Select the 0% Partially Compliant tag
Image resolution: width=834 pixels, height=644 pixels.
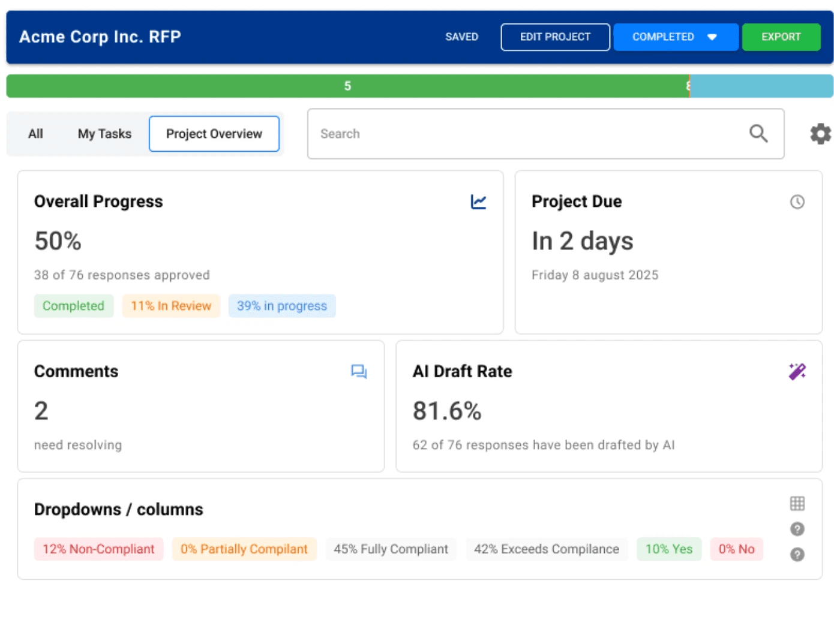244,549
